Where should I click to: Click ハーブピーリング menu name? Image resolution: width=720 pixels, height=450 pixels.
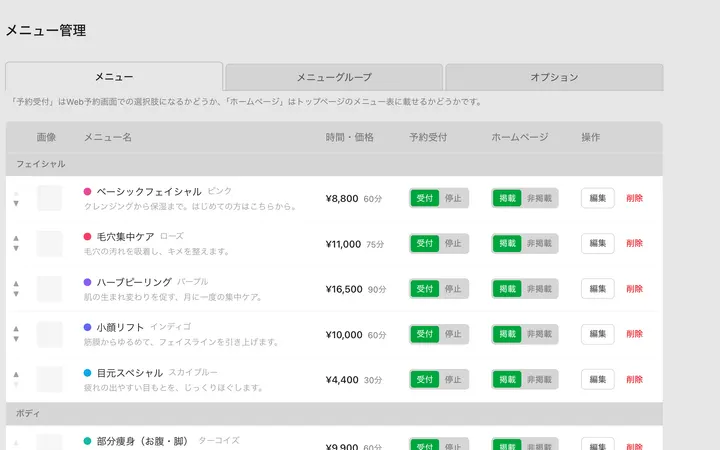pyautogui.click(x=134, y=282)
